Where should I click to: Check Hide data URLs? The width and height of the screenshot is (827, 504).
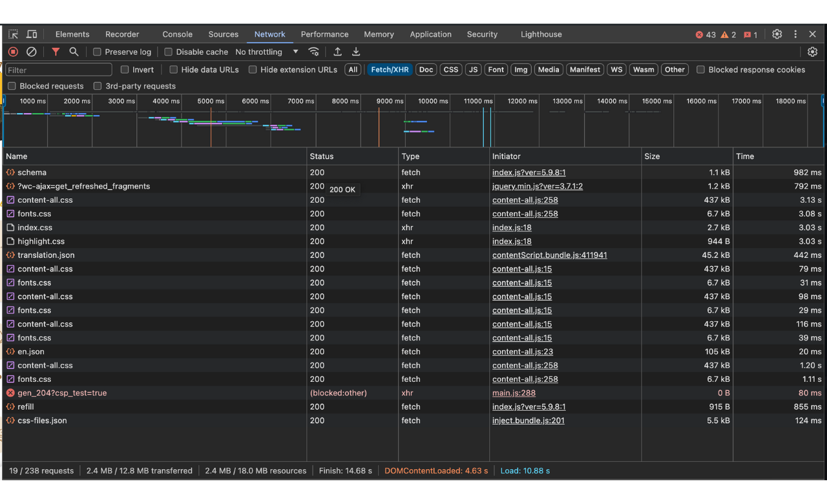point(173,70)
